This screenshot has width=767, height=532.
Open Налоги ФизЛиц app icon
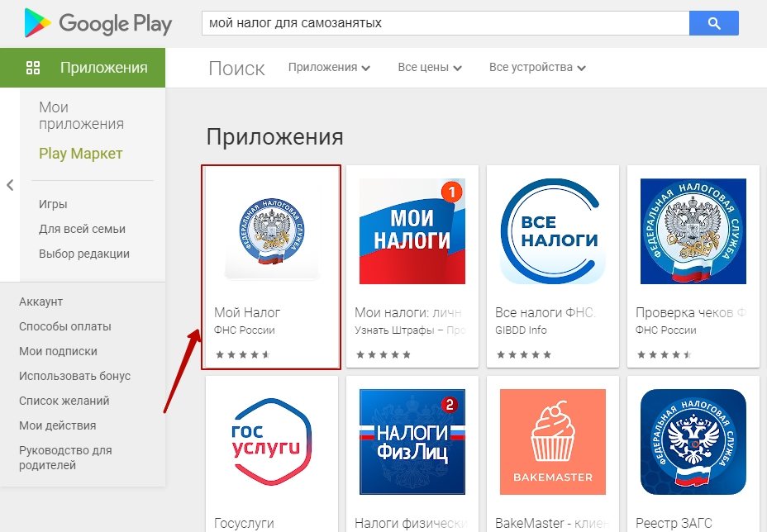click(412, 441)
